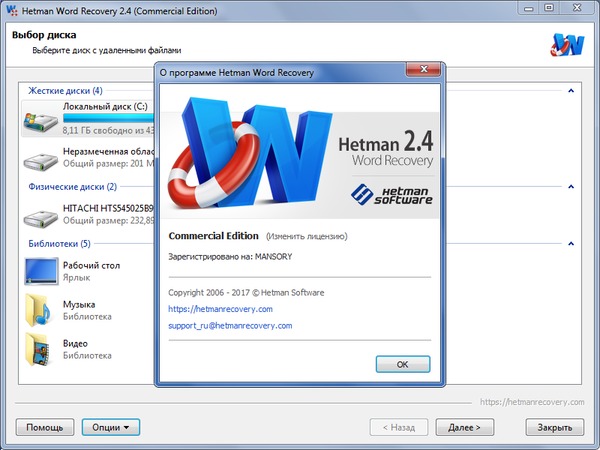Screen dimensions: 600x450
Task: Collapse the Физические диски section arrow
Action: 571,187
